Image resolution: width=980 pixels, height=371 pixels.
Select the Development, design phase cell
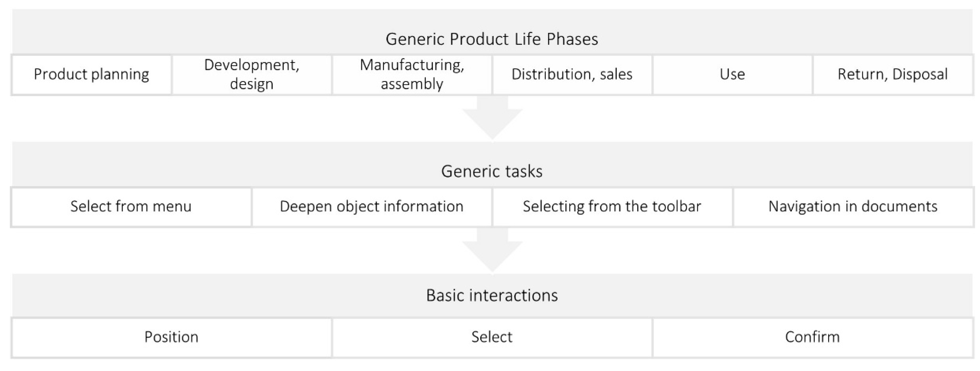pos(251,75)
